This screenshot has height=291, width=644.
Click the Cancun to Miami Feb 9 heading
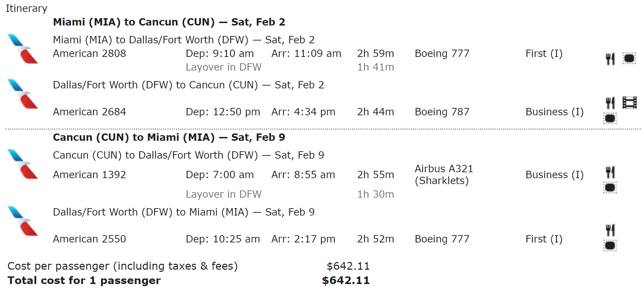point(169,137)
